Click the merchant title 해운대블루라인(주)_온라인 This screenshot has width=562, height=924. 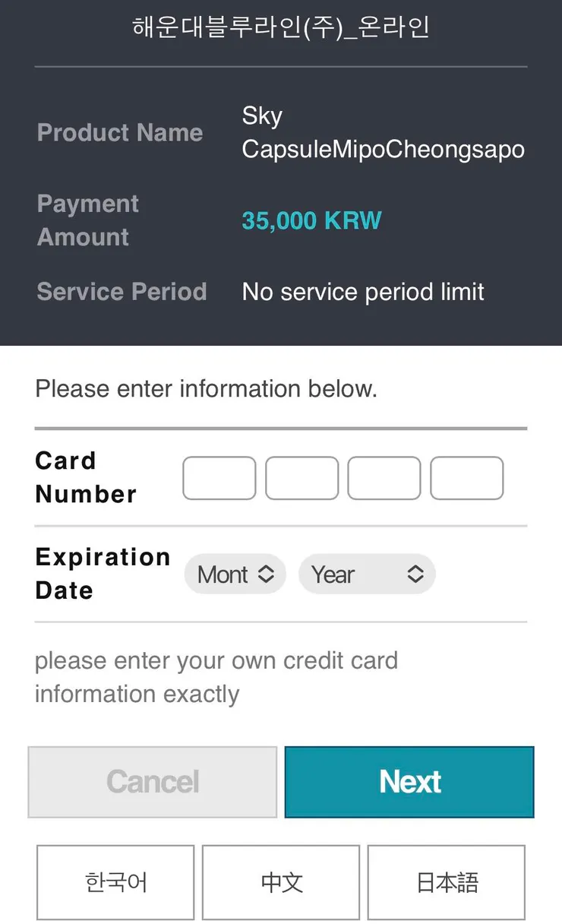[281, 27]
